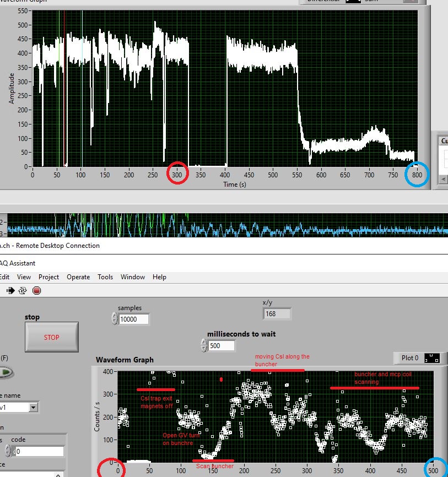The width and height of the screenshot is (448, 477).
Task: Expand the device name dropdown arrow
Action: 34,408
